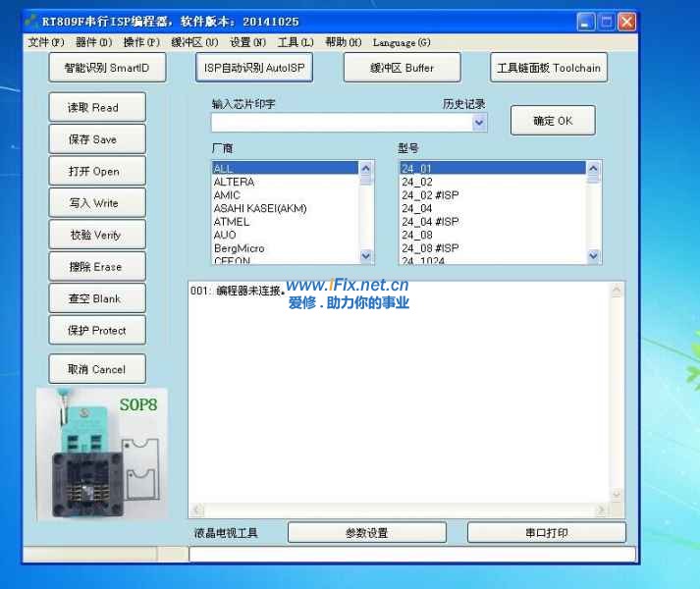Open the Toolchain panel button
Viewport: 700px width, 589px height.
[x=548, y=68]
